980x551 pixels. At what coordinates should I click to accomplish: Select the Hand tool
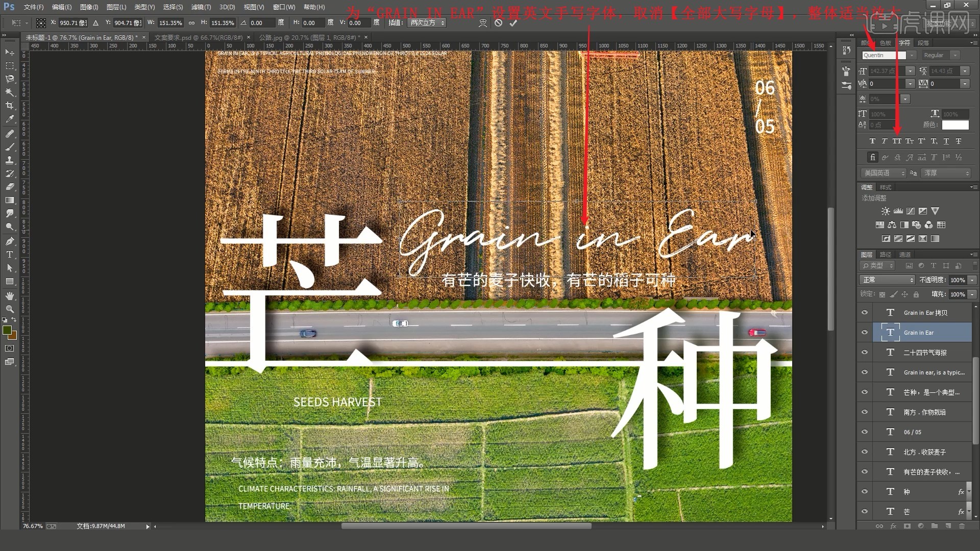click(10, 296)
